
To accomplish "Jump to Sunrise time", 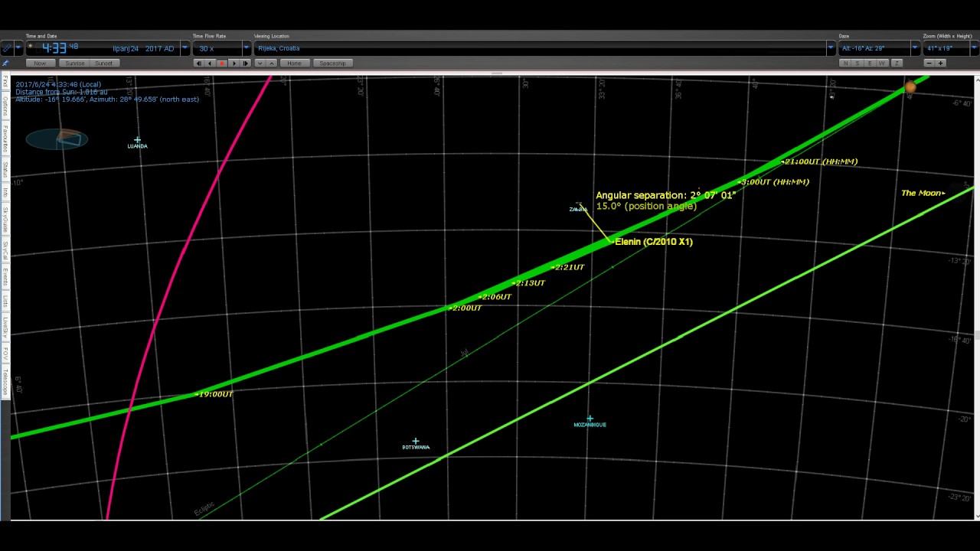I will 75,63.
